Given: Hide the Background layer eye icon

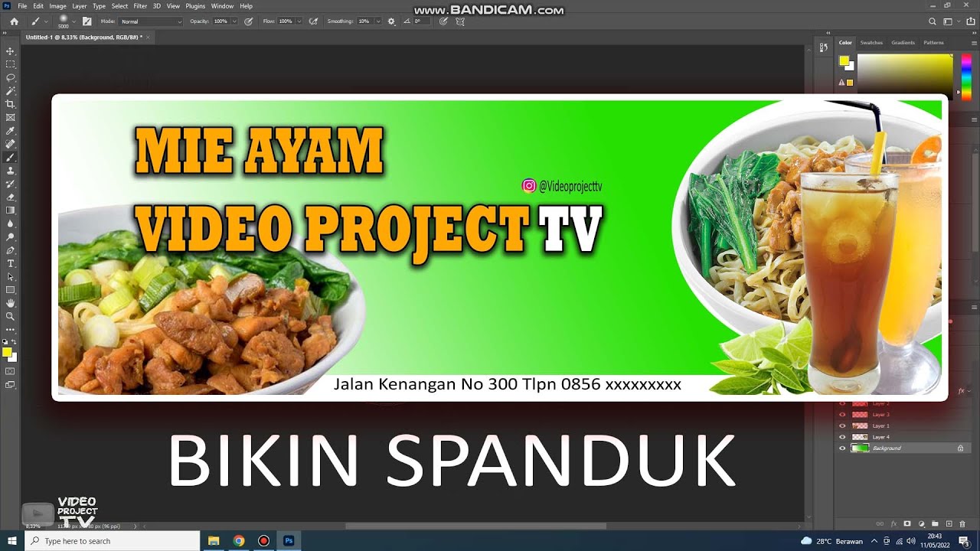Looking at the screenshot, I should 843,448.
